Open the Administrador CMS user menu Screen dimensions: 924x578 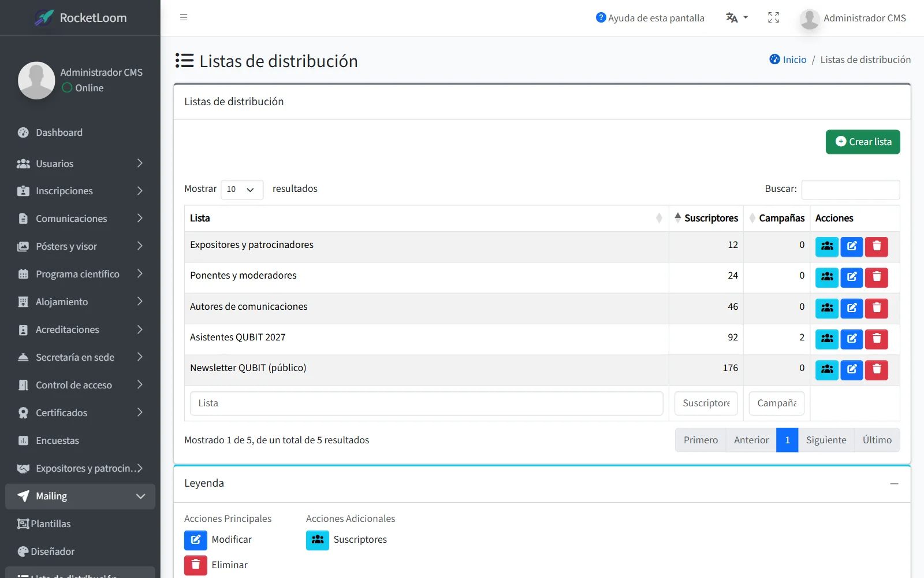853,18
